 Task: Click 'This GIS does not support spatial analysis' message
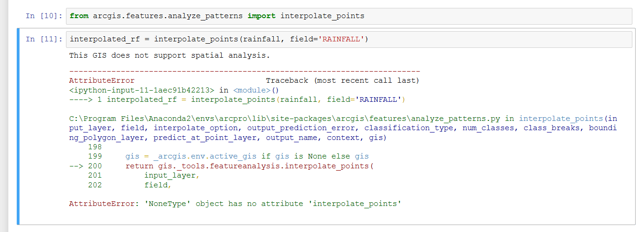tap(169, 56)
